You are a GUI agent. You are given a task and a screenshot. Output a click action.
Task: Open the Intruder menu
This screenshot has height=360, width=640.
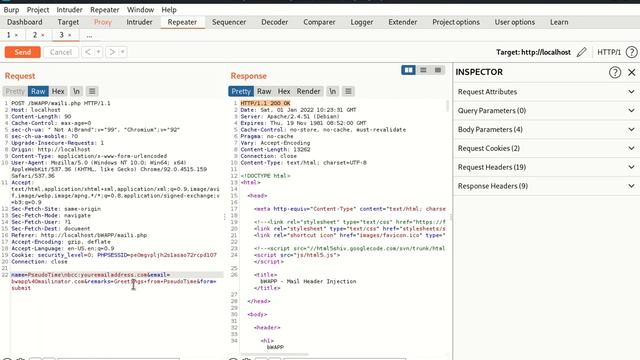click(x=69, y=9)
